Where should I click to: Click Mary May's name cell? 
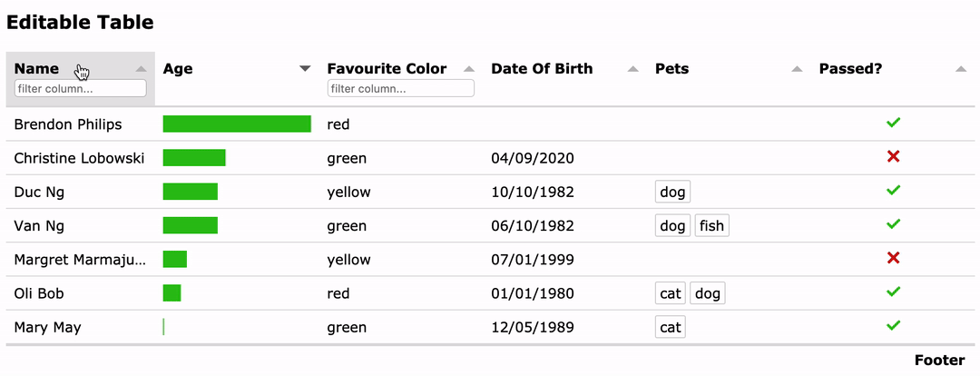[x=47, y=328]
